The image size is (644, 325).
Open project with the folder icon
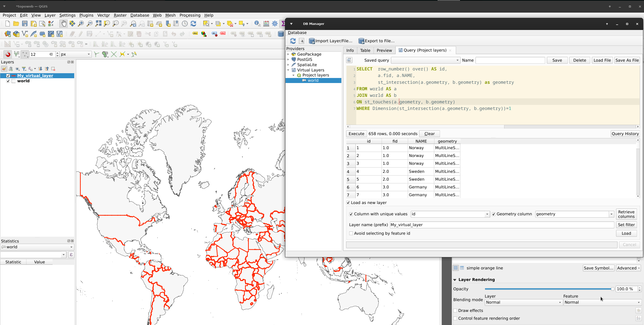(16, 24)
